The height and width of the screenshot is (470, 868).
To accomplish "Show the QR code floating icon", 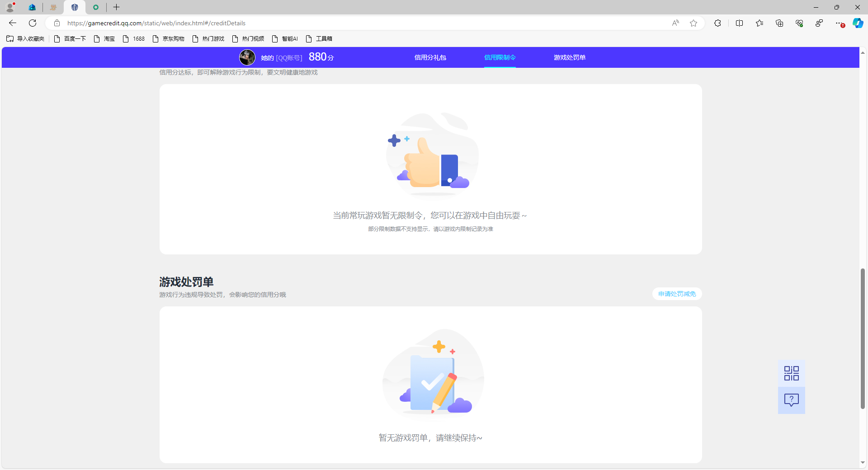I will pos(792,373).
